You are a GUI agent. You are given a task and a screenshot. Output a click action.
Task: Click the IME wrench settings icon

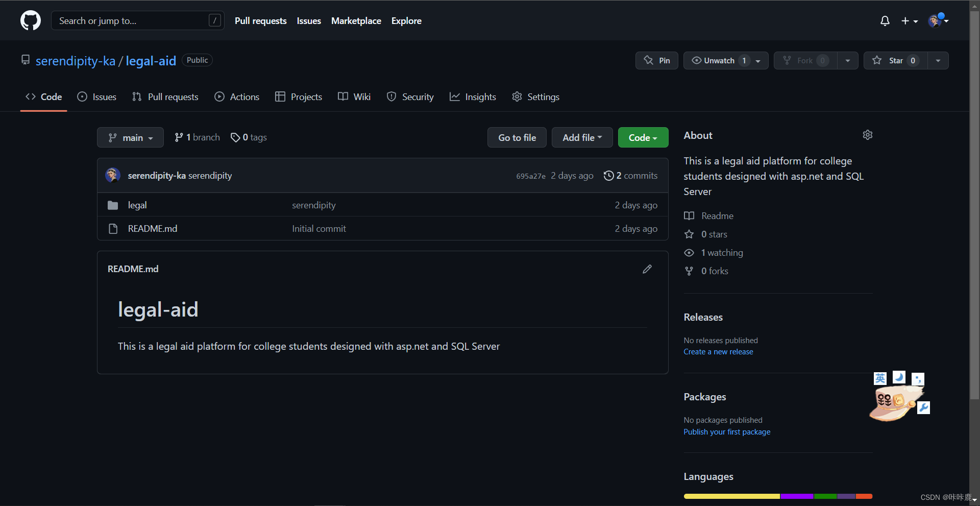[923, 407]
